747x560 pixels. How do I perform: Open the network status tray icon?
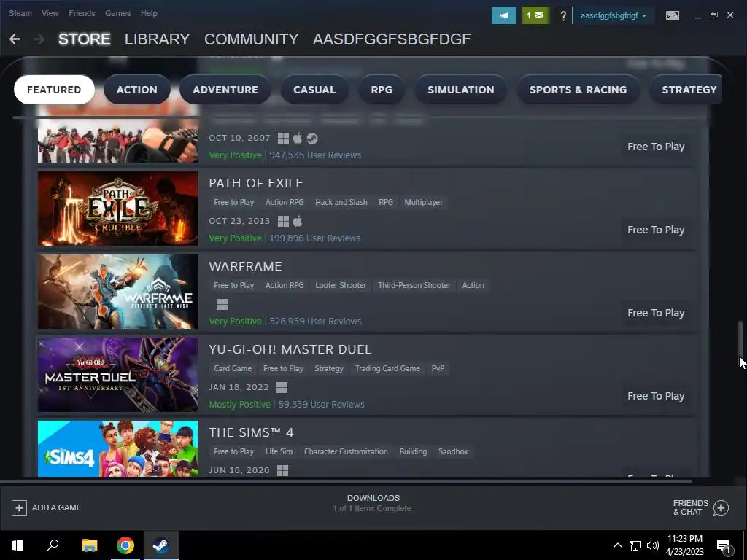click(635, 545)
